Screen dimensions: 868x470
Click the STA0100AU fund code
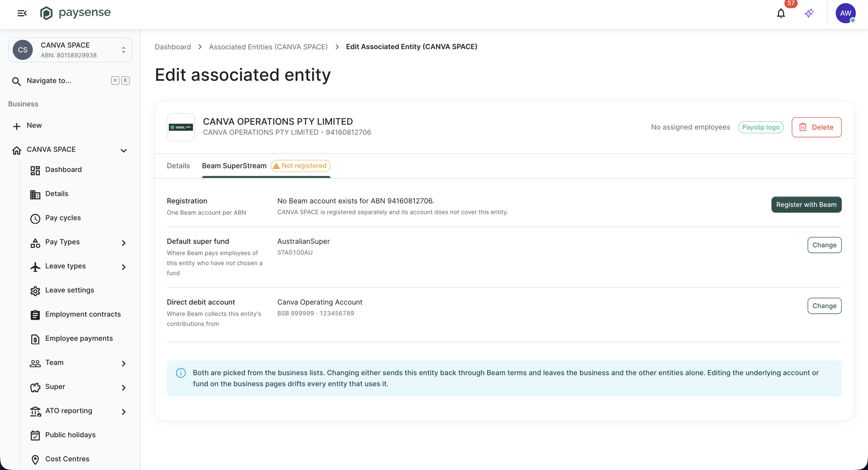coord(295,252)
